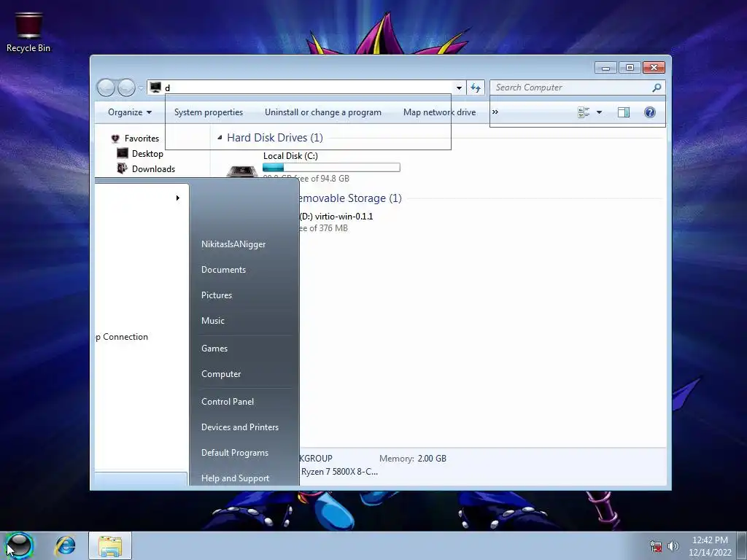Click the taskbar clock showing 12:42 PM

tap(709, 540)
